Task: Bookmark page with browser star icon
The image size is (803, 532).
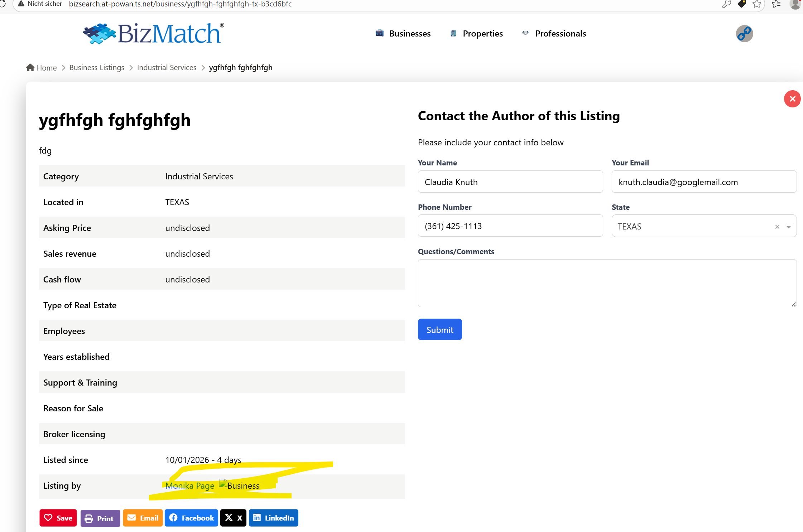Action: tap(756, 4)
